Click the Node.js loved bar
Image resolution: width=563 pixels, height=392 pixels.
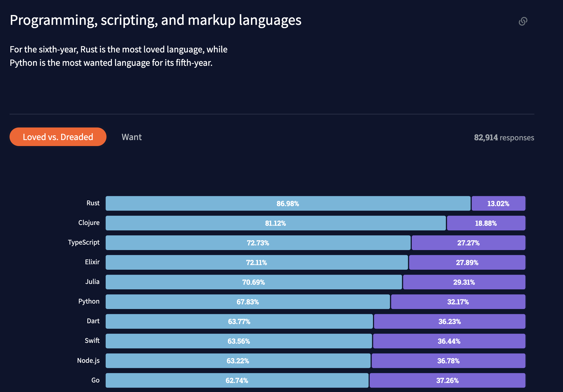click(x=238, y=361)
